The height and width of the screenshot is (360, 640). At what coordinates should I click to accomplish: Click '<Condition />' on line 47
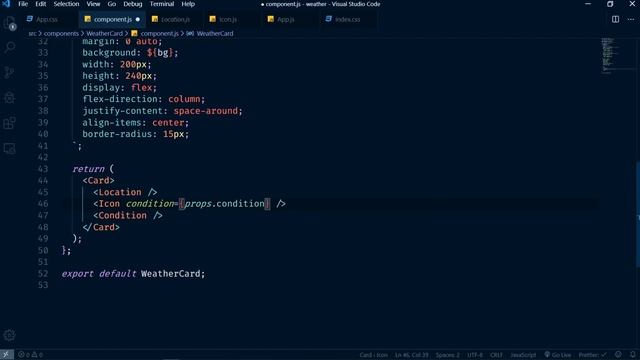click(128, 215)
